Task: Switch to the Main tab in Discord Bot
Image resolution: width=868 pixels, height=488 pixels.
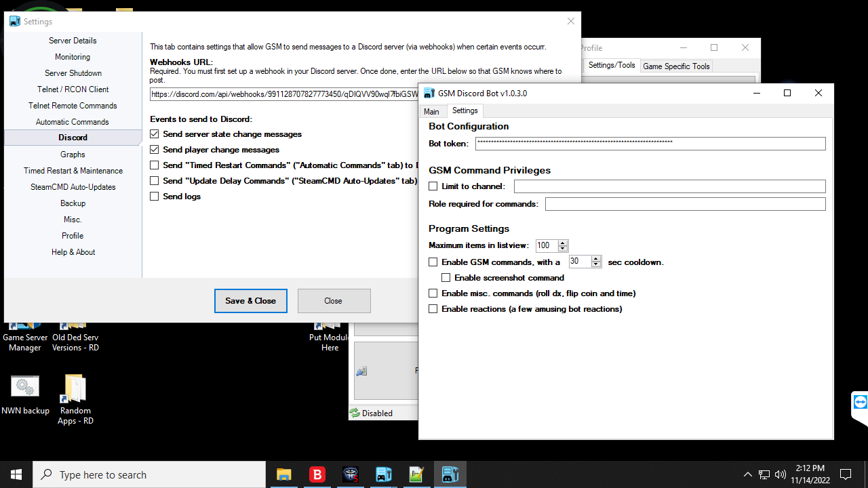Action: click(431, 111)
